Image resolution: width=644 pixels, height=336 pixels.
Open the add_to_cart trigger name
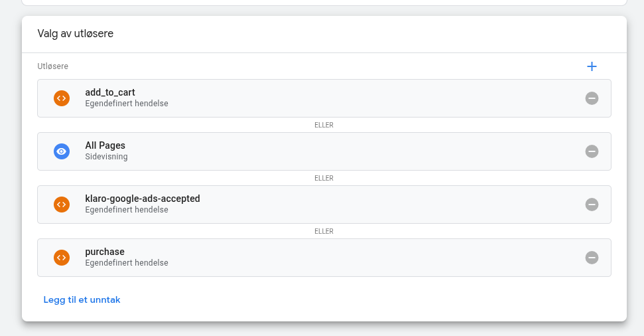point(110,92)
